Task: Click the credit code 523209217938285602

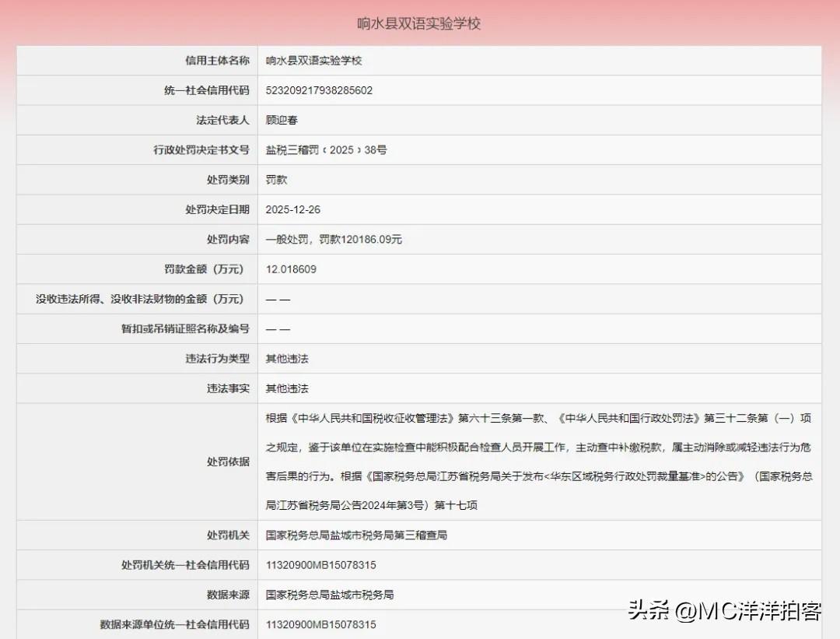Action: [319, 90]
